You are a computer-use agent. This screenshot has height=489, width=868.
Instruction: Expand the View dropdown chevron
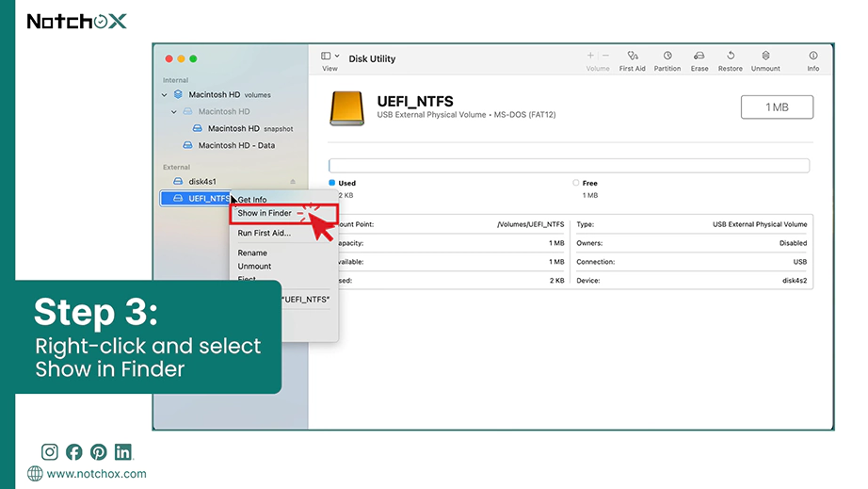tap(337, 56)
